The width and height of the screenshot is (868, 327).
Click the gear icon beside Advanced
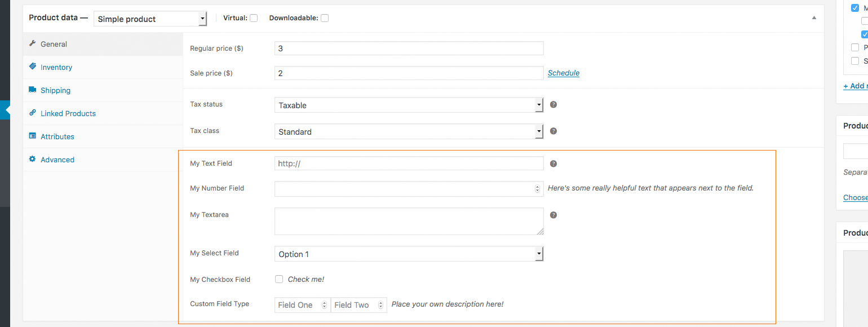(33, 160)
